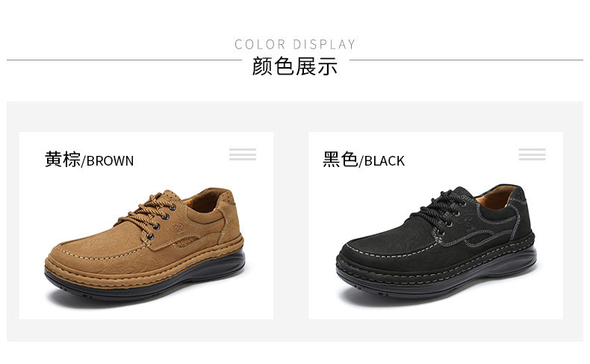Select the 黑色/BLACK color label

364,160
